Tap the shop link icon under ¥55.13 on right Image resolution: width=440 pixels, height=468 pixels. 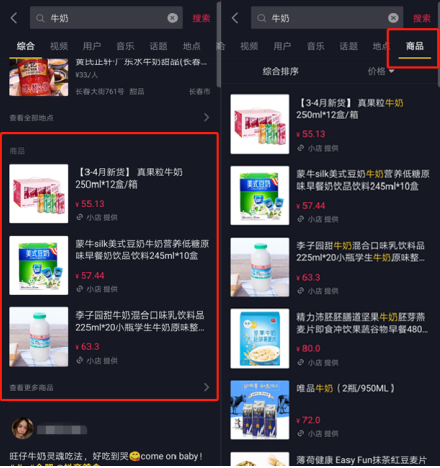pos(301,148)
